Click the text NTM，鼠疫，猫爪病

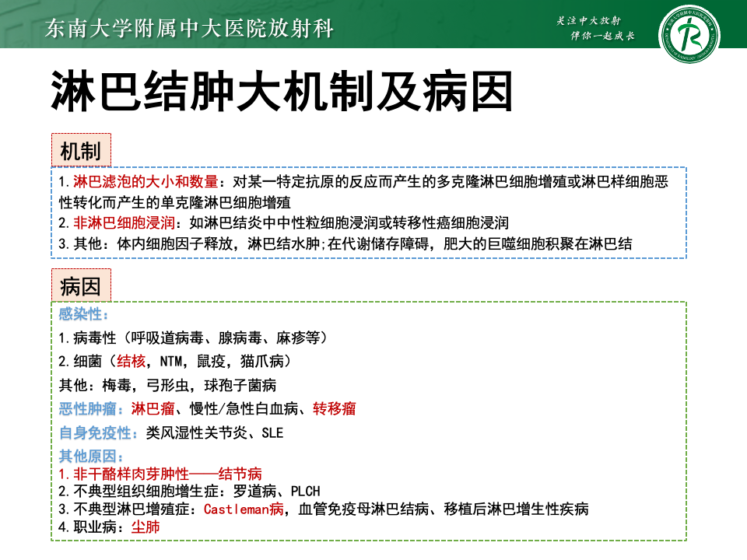pos(222,361)
